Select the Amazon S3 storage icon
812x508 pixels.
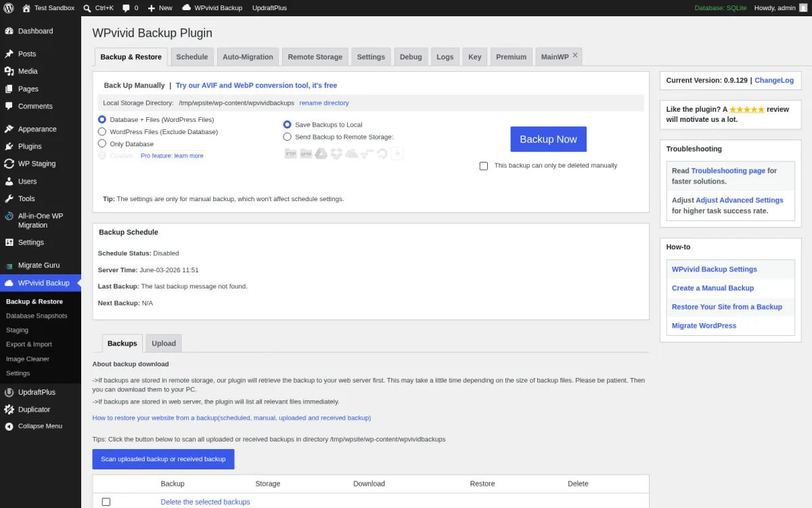coord(366,154)
